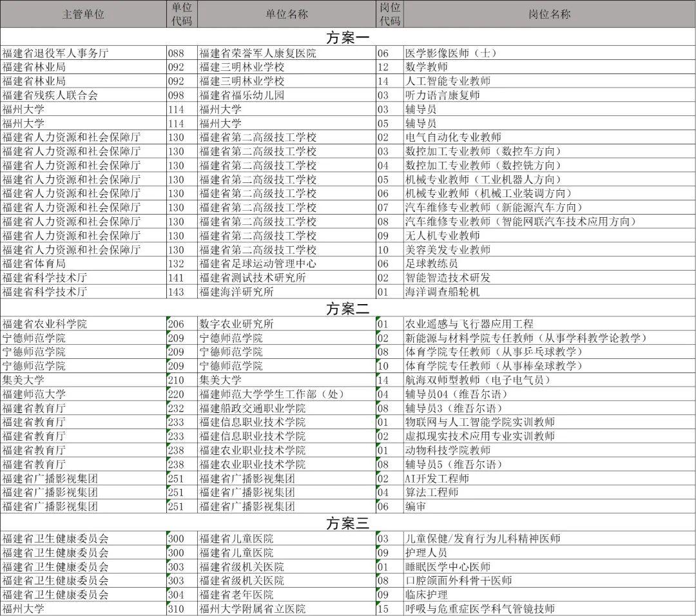Click 数字农业研究所 under 方案二
Image resolution: width=696 pixels, height=616 pixels.
pos(238,323)
